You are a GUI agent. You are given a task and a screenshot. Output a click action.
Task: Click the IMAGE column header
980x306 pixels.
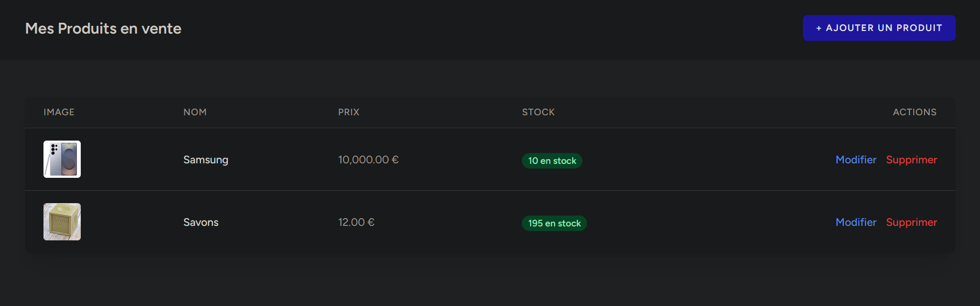pos(59,112)
